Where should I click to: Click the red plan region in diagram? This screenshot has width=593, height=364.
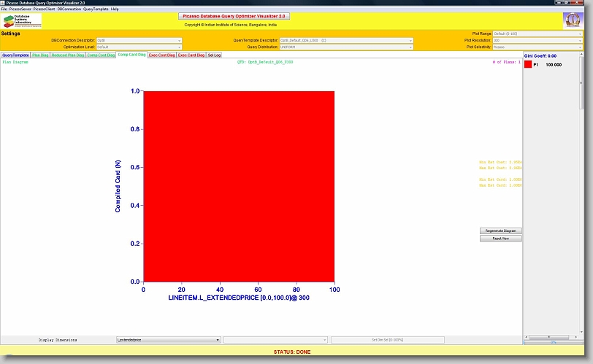click(x=239, y=186)
